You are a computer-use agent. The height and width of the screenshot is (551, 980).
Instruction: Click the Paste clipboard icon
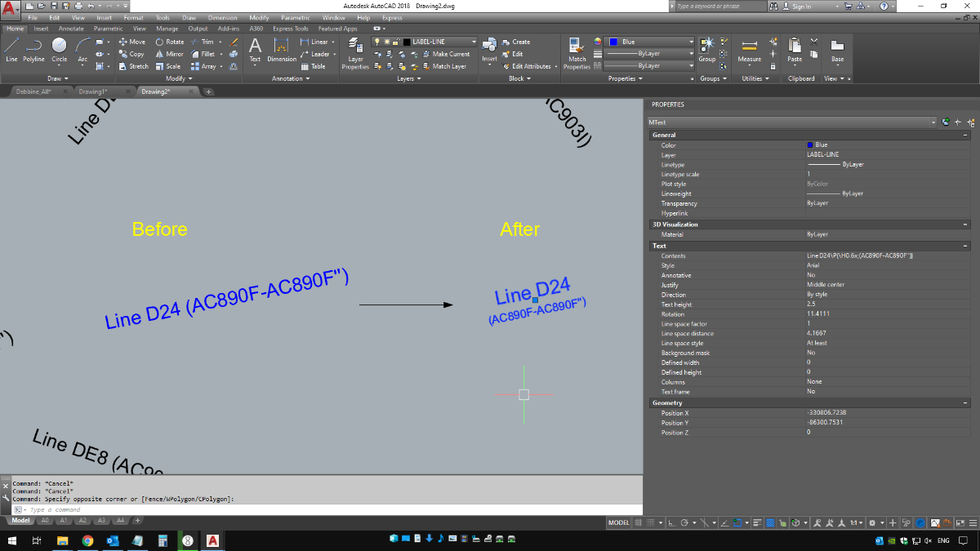pyautogui.click(x=795, y=51)
